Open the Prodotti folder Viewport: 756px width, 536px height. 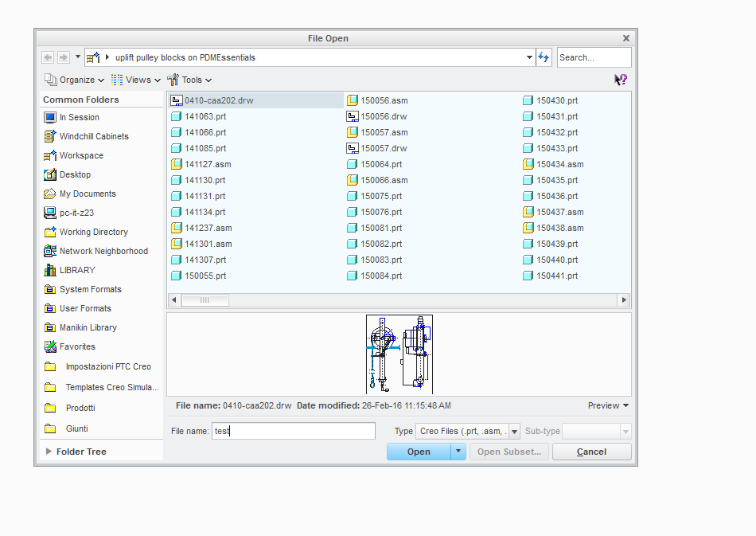[69, 408]
